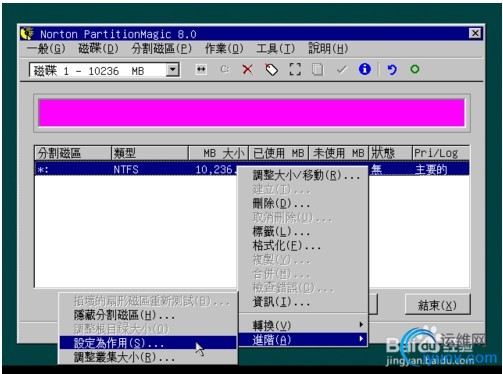Click the green Apply circle icon

pyautogui.click(x=415, y=69)
